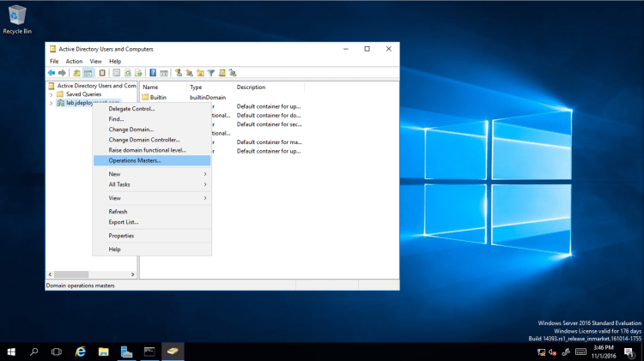Open the Action menu in menu bar
The height and width of the screenshot is (361, 644).
point(75,61)
